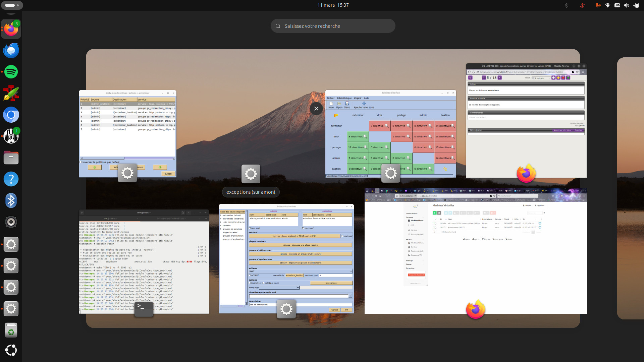Open the Zephir menu
This screenshot has height=362, width=644.
[358, 98]
